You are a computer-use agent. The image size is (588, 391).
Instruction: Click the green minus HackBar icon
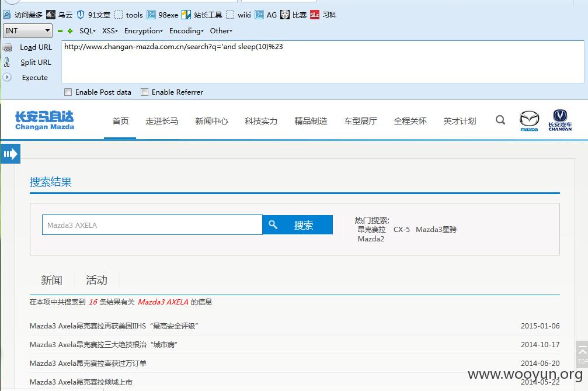click(x=60, y=31)
